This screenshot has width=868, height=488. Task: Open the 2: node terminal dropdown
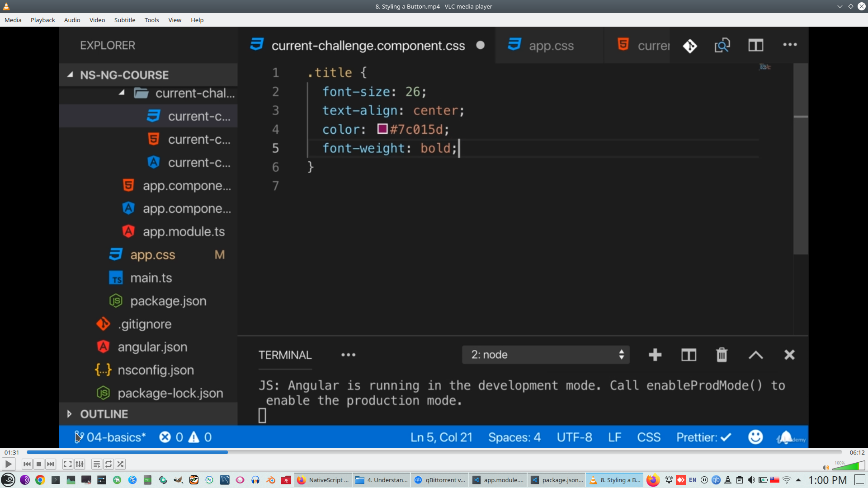pos(546,355)
